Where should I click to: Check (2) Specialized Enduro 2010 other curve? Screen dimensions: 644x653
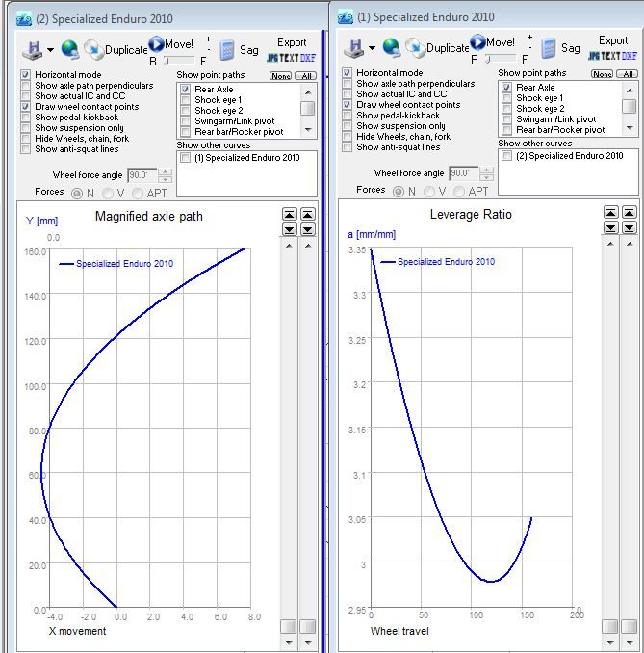[506, 156]
